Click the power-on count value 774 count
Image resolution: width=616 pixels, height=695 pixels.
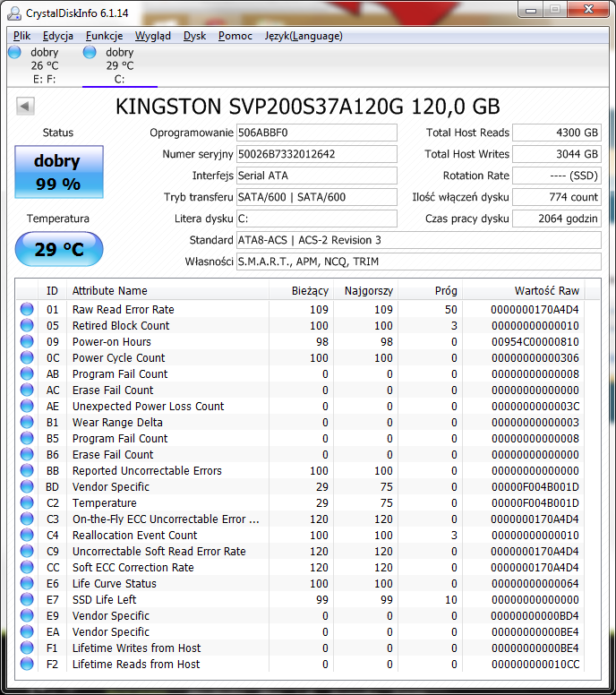click(557, 197)
